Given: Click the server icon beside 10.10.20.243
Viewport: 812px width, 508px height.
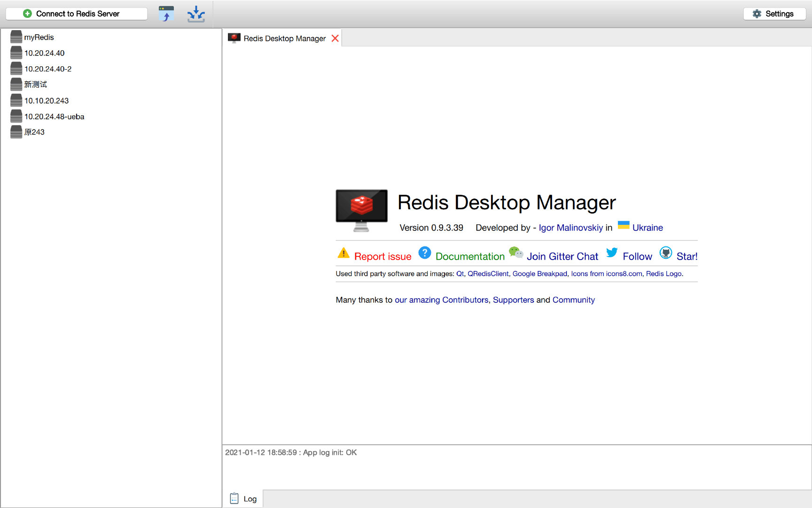Looking at the screenshot, I should coord(16,100).
